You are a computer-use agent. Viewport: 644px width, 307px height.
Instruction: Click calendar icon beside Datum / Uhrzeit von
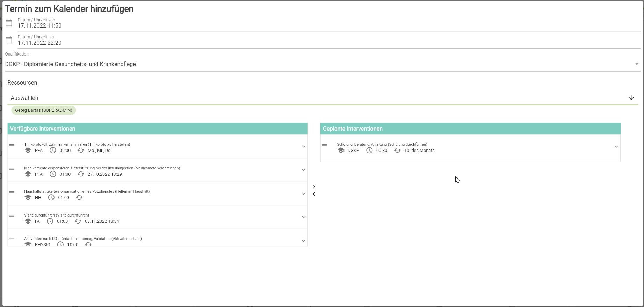pos(9,23)
